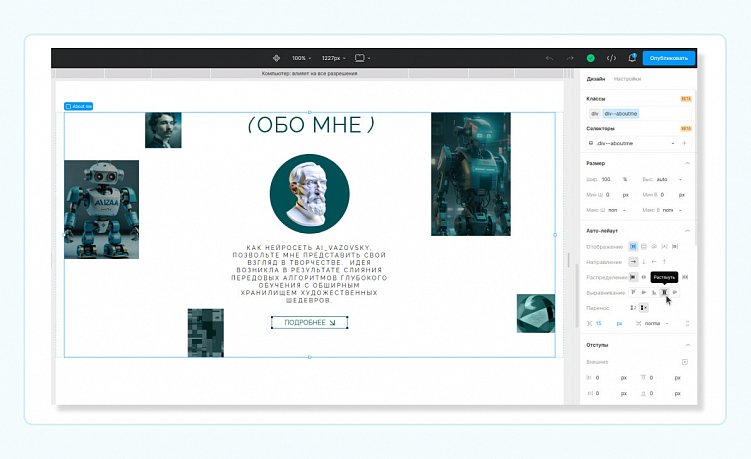751x459 pixels.
Task: Select the flex display mode icon
Action: click(633, 246)
